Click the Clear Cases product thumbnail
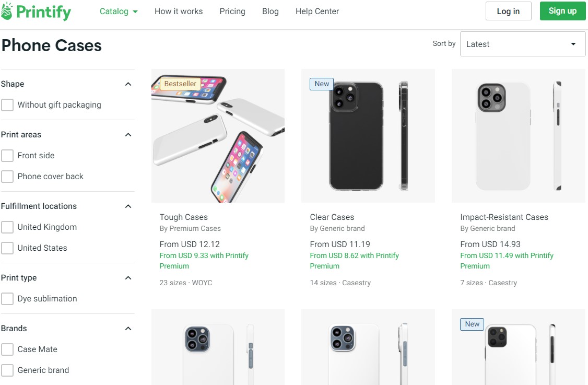Screen dimensions: 588x385 pos(368,135)
